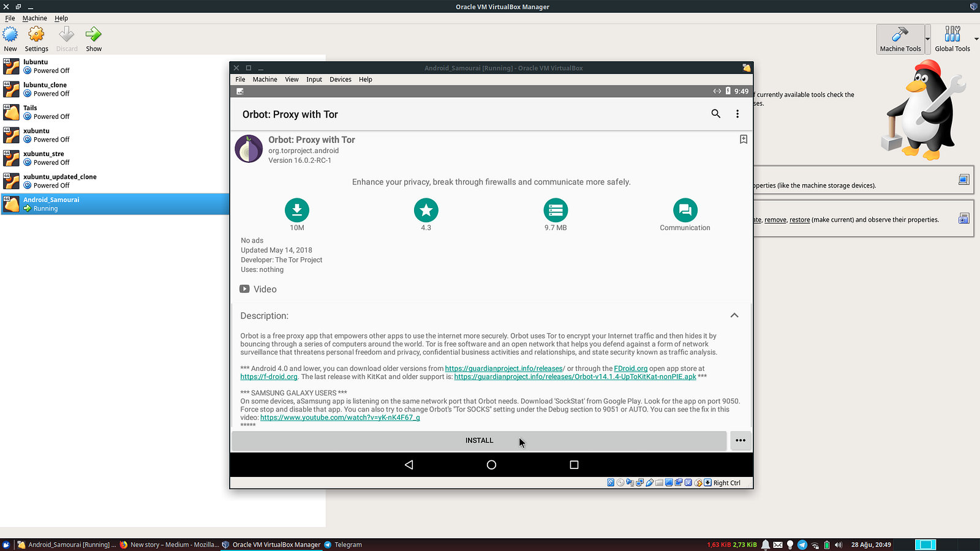Open the Help menu in VirtualBox Manager

click(x=61, y=18)
